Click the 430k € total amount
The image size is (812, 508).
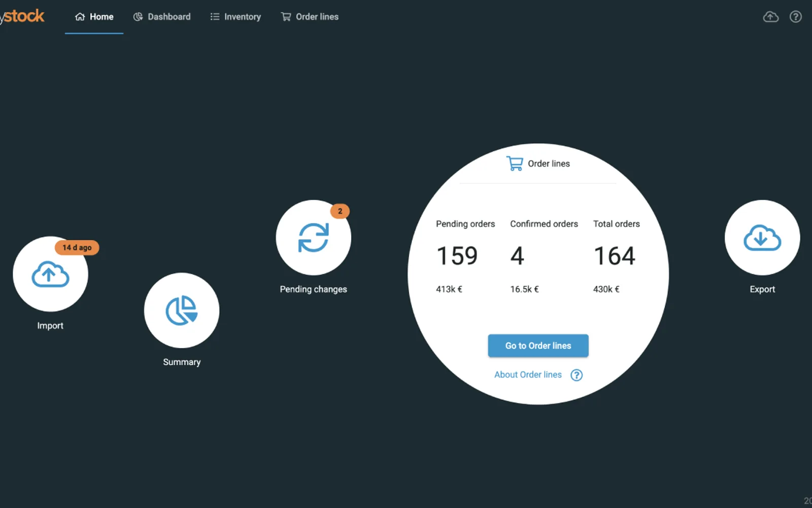(606, 289)
